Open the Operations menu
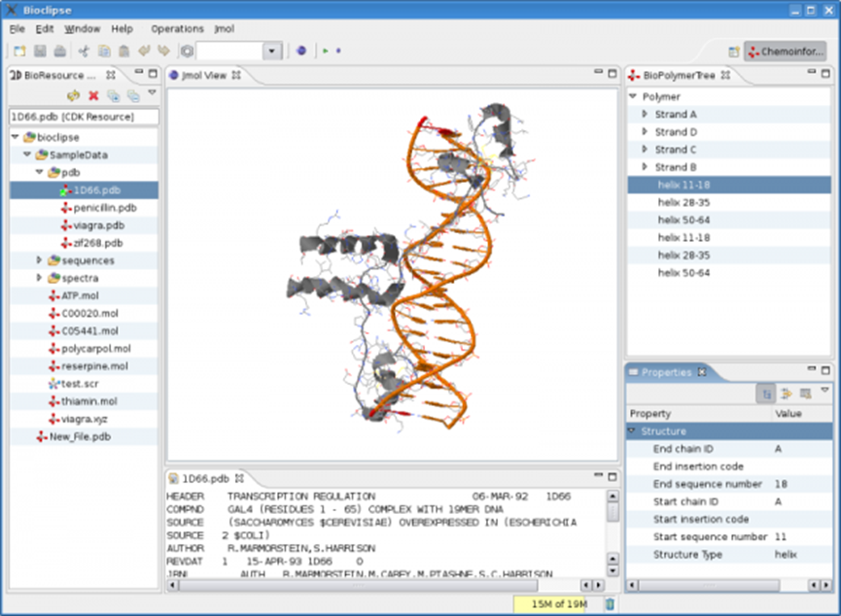The width and height of the screenshot is (841, 616). [x=177, y=29]
